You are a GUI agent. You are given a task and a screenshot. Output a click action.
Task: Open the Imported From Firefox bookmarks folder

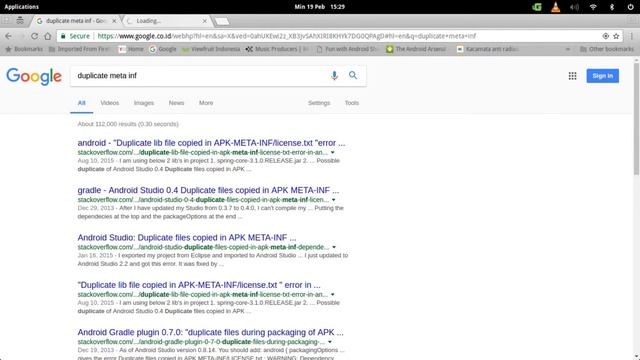pyautogui.click(x=80, y=49)
